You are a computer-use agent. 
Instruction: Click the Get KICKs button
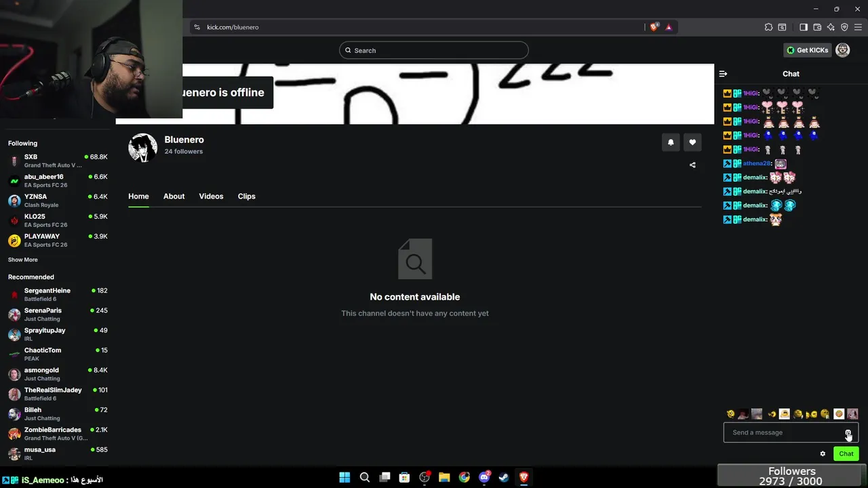tap(807, 50)
